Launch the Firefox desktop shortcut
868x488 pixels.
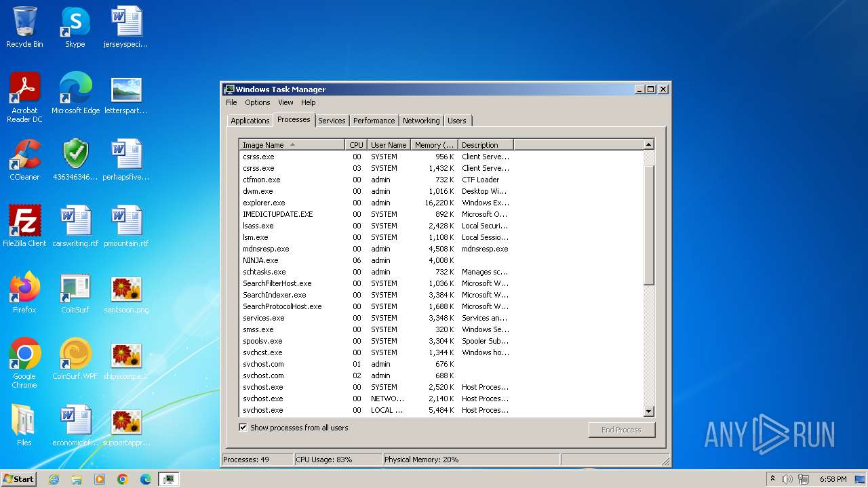pyautogui.click(x=24, y=293)
